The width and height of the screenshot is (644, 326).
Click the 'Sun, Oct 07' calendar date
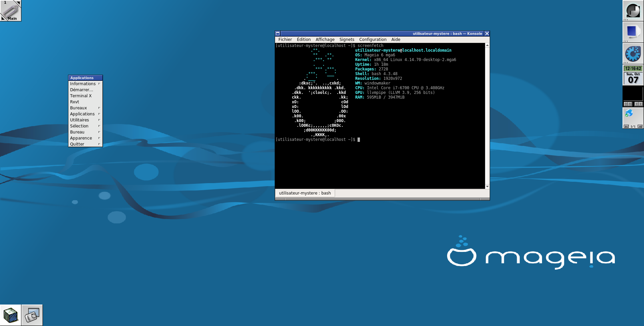pyautogui.click(x=633, y=78)
